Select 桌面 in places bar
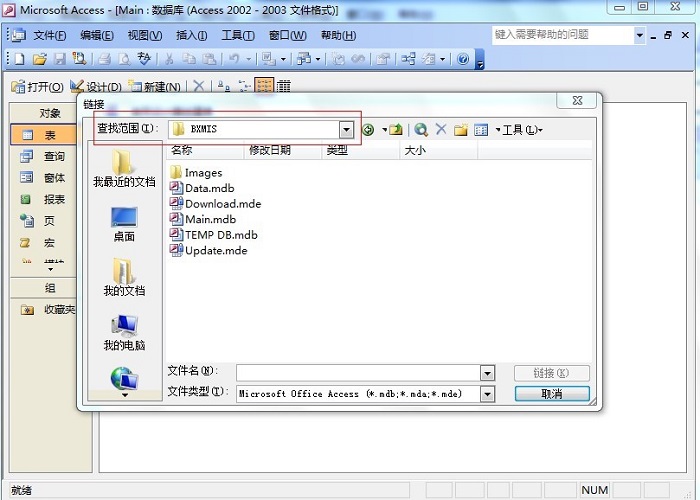 pyautogui.click(x=124, y=224)
